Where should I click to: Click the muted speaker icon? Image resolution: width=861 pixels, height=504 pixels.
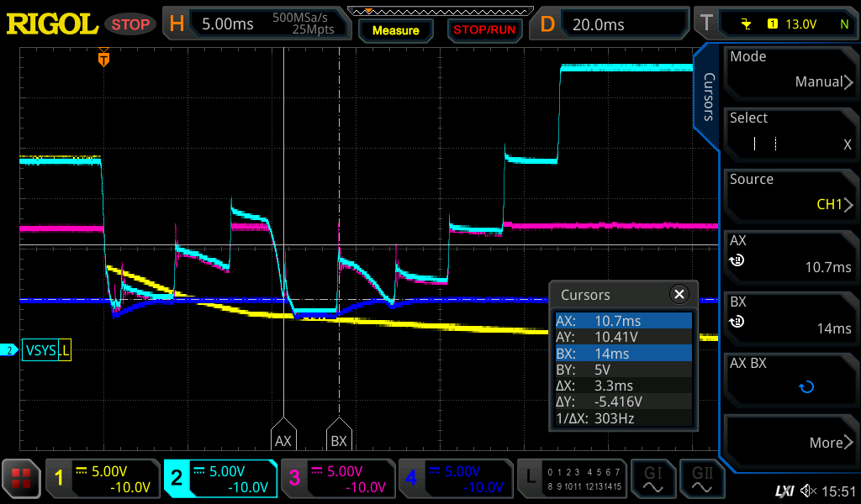coord(808,491)
